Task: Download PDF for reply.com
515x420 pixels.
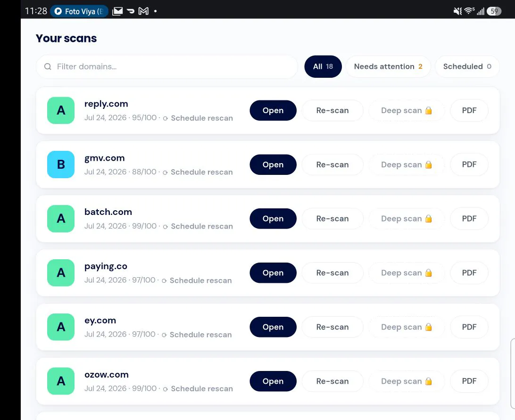Action: (x=469, y=110)
